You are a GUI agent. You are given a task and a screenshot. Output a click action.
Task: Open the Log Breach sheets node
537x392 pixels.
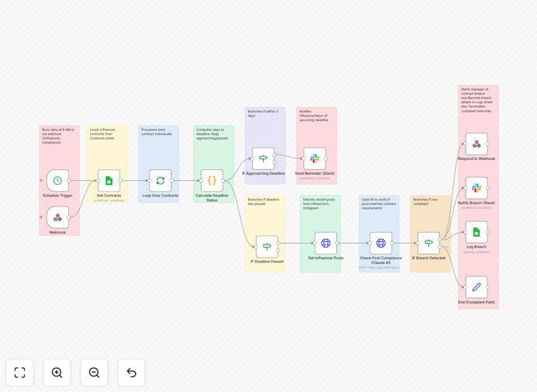(x=476, y=232)
